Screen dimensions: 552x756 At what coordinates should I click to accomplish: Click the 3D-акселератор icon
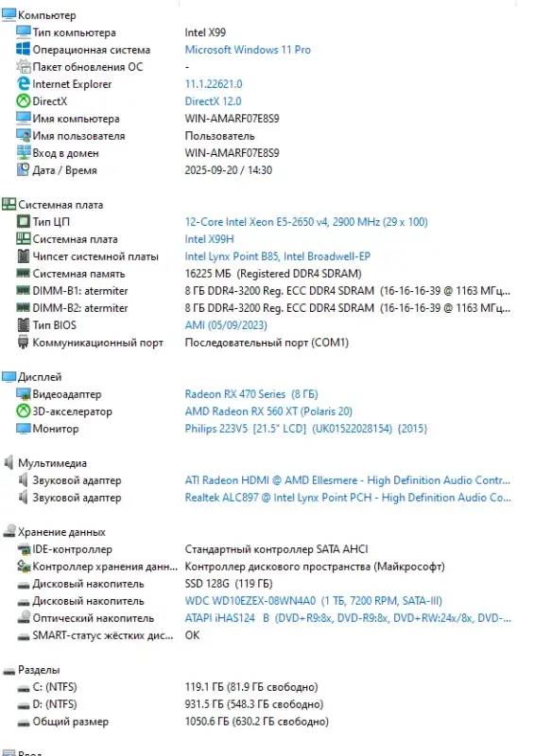click(x=23, y=411)
